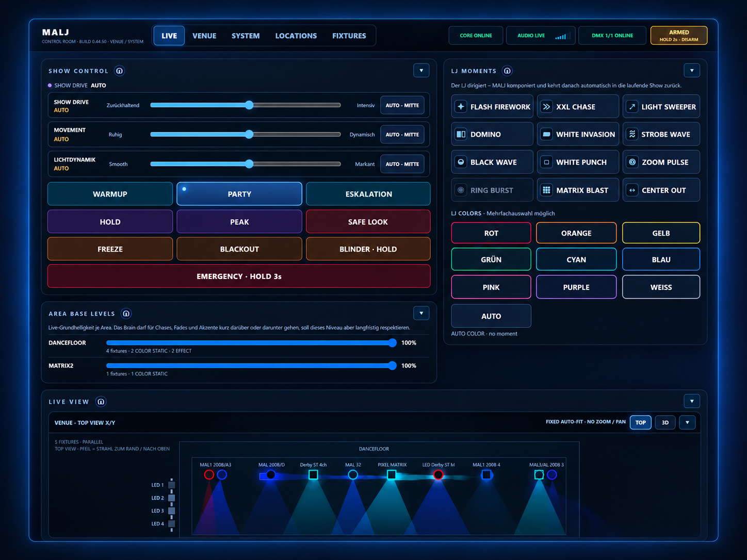747x560 pixels.
Task: Open the Live View info icon
Action: pos(101,402)
